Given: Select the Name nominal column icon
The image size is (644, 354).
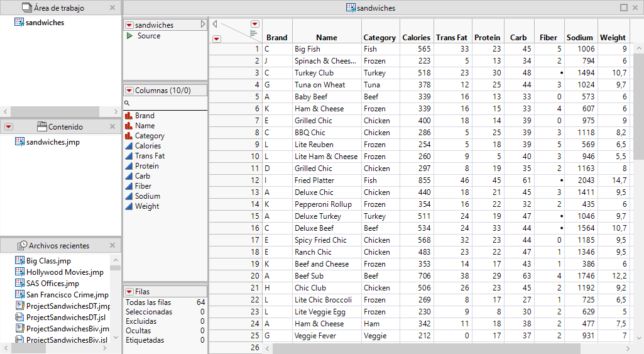Looking at the screenshot, I should [x=129, y=125].
